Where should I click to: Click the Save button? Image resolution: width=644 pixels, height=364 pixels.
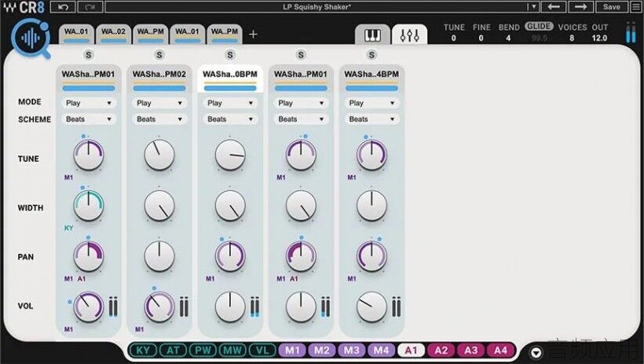612,7
